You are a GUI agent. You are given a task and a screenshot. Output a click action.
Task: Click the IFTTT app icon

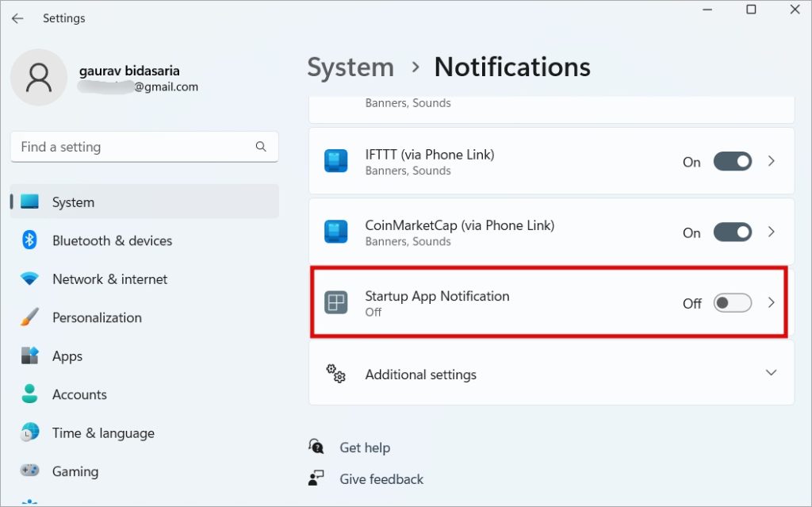[336, 161]
